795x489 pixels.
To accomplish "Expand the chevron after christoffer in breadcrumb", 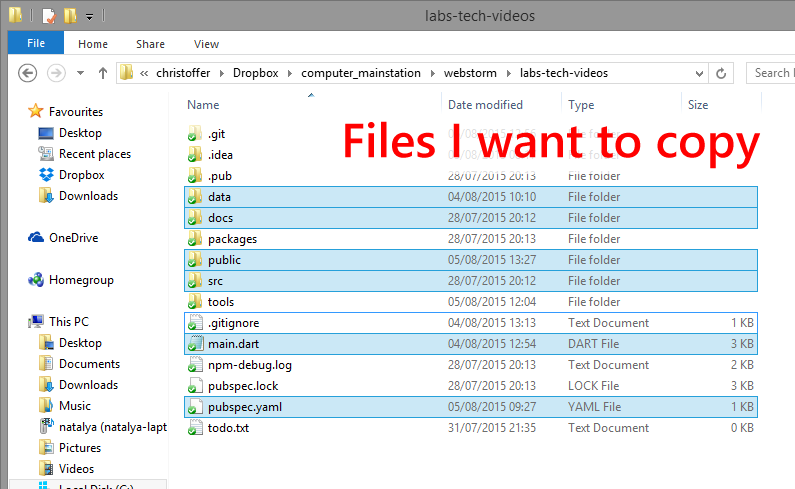I will pos(222,74).
